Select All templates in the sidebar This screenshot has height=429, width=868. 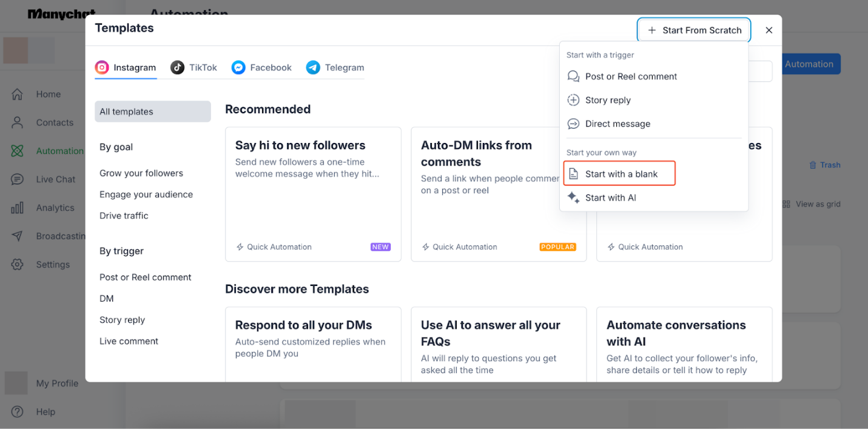coord(152,111)
